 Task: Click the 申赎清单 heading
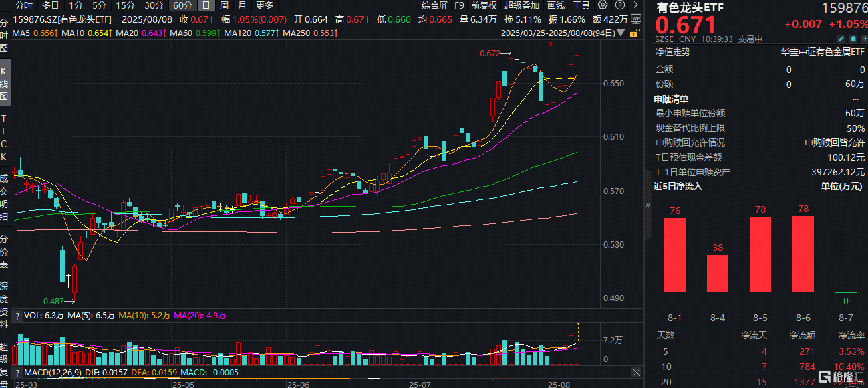point(672,99)
